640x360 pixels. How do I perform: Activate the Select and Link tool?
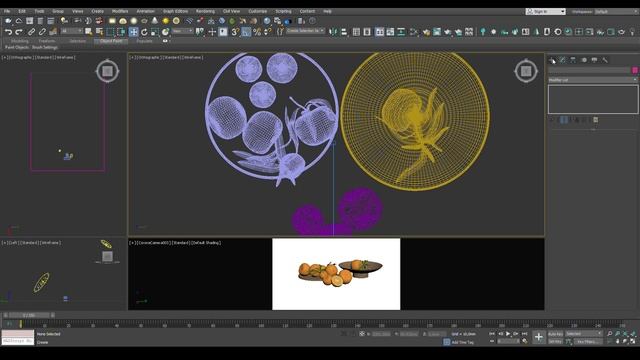[x=31, y=32]
